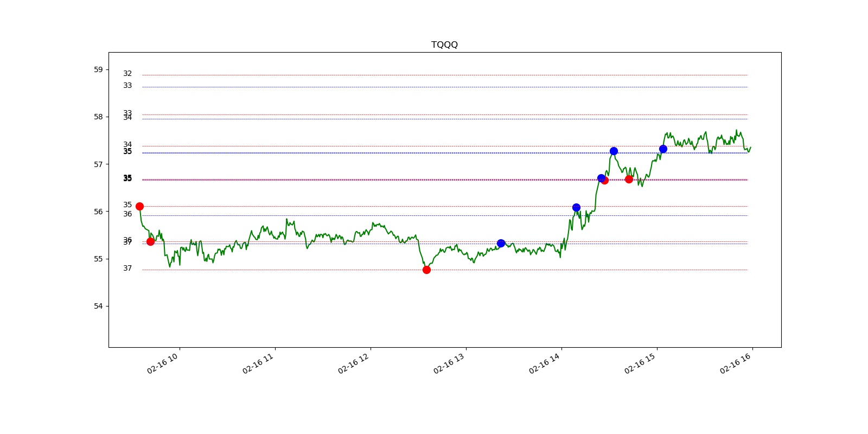Click the blue marker just after 02-16 14
This screenshot has width=868, height=434.
click(576, 207)
